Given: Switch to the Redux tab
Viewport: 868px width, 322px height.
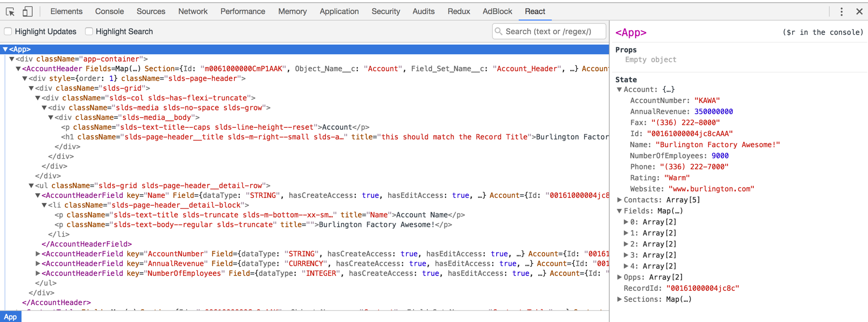Looking at the screenshot, I should click(x=459, y=11).
